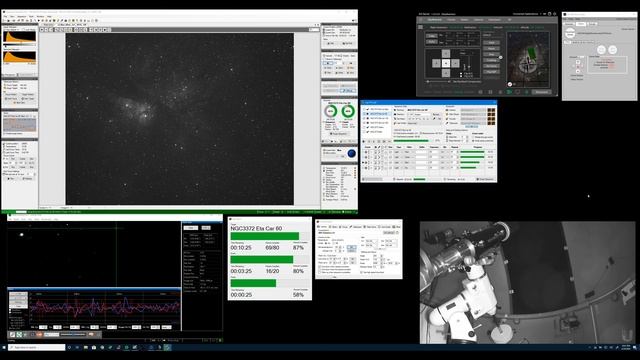Click the "00:03:25" time remaining value
The height and width of the screenshot is (360, 640).
point(241,271)
